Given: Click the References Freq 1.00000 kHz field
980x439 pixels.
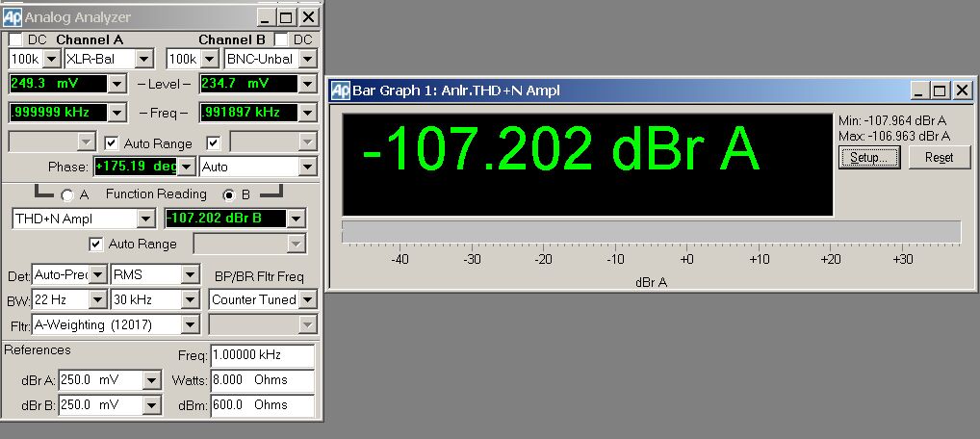Looking at the screenshot, I should coord(262,355).
